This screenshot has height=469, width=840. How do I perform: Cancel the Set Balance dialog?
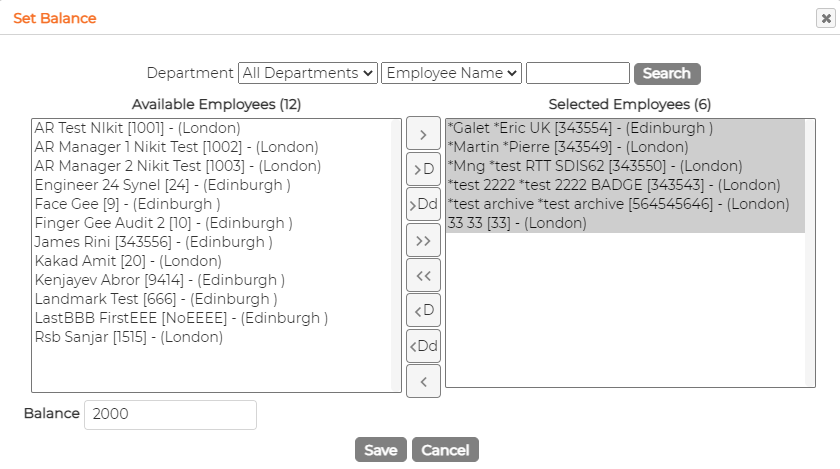[x=445, y=450]
